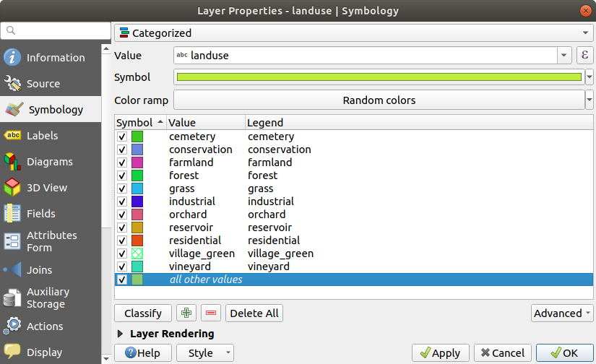596x364 pixels.
Task: Click the red minus remove category icon
Action: [x=211, y=313]
